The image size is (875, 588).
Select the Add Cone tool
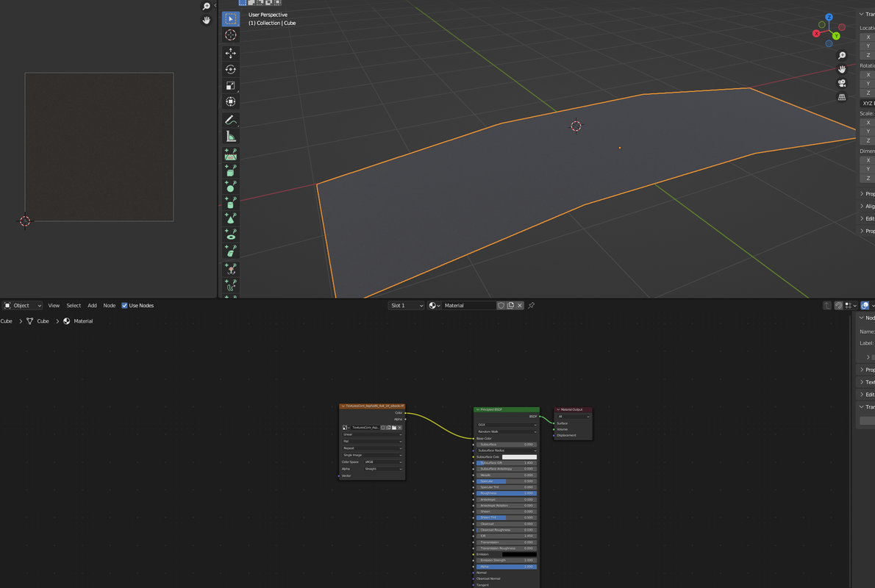coord(230,218)
